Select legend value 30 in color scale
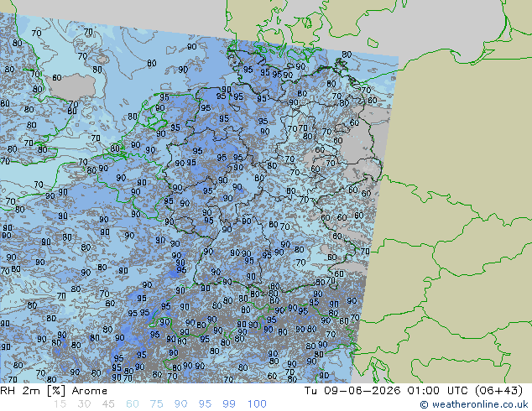The width and height of the screenshot is (532, 411). 84,404
